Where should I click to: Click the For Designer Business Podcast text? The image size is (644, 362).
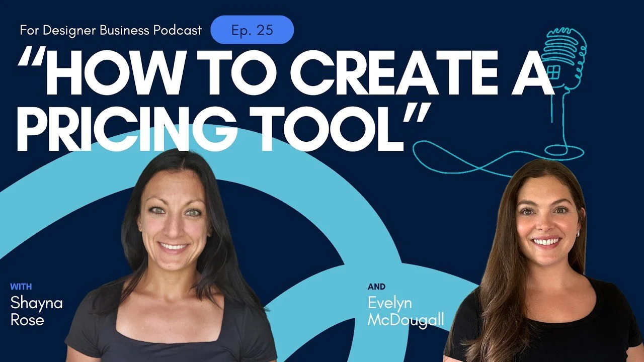(x=111, y=30)
